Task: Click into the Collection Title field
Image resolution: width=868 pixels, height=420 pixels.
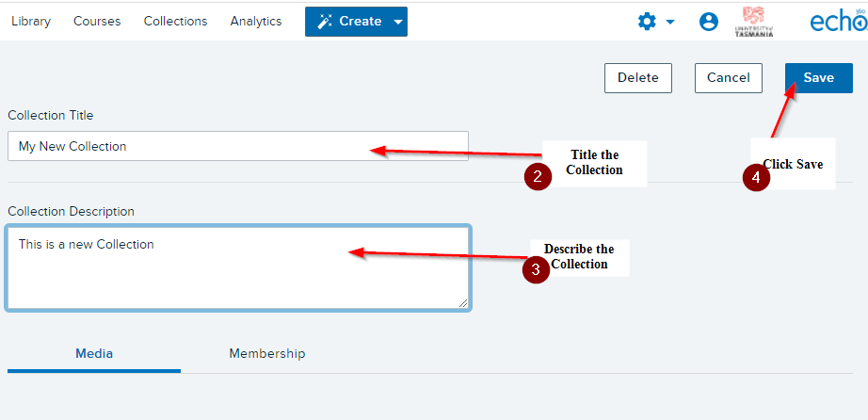Action: click(238, 146)
